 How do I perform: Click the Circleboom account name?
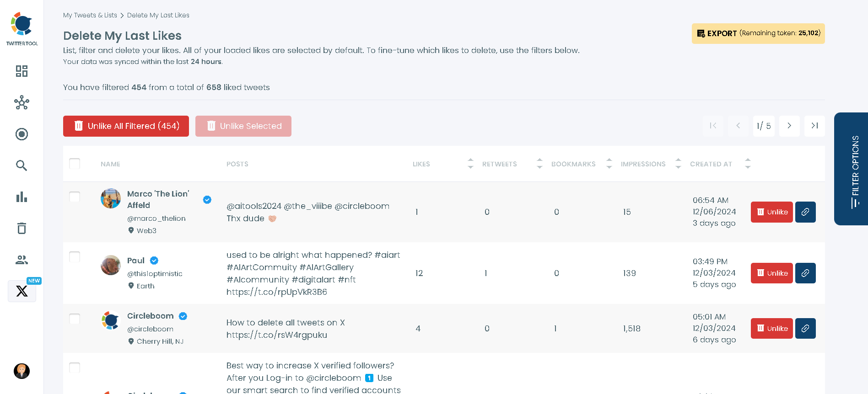(151, 316)
